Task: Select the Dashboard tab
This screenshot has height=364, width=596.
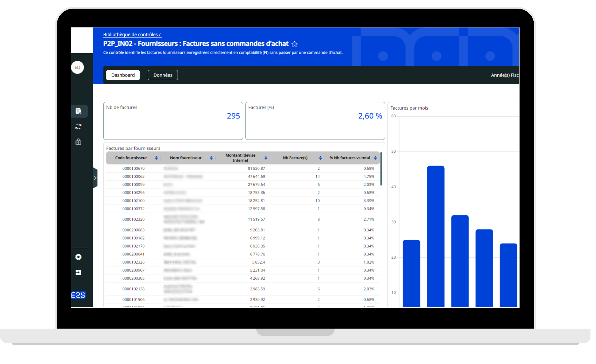Action: point(123,75)
